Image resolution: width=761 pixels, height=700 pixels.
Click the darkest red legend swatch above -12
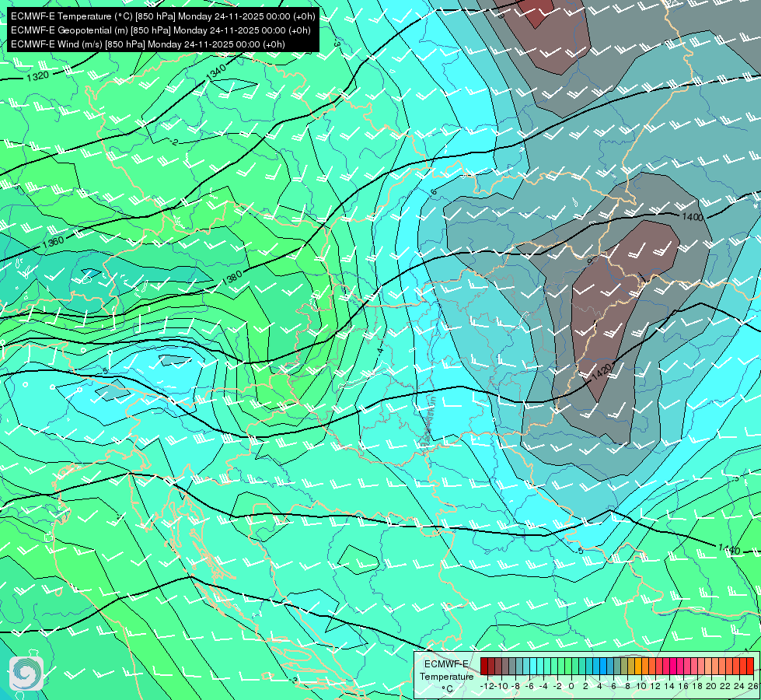pos(484,666)
